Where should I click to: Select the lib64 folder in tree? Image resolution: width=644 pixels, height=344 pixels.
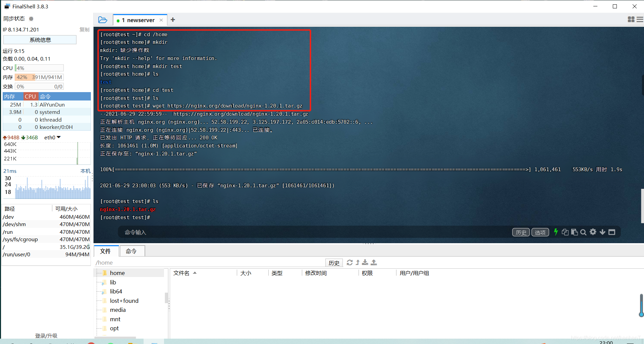[116, 291]
